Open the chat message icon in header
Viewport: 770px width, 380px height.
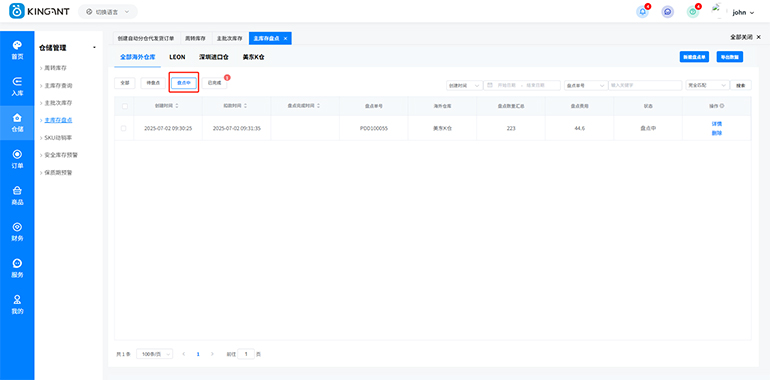point(667,12)
